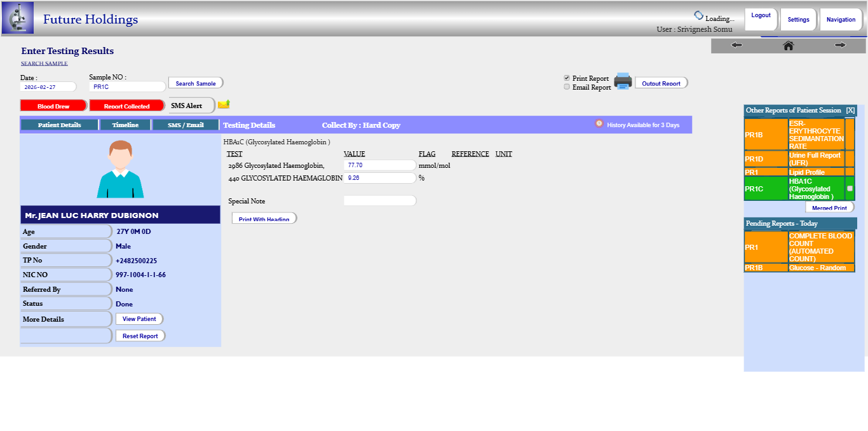Close the Other Reports panel

click(x=850, y=111)
